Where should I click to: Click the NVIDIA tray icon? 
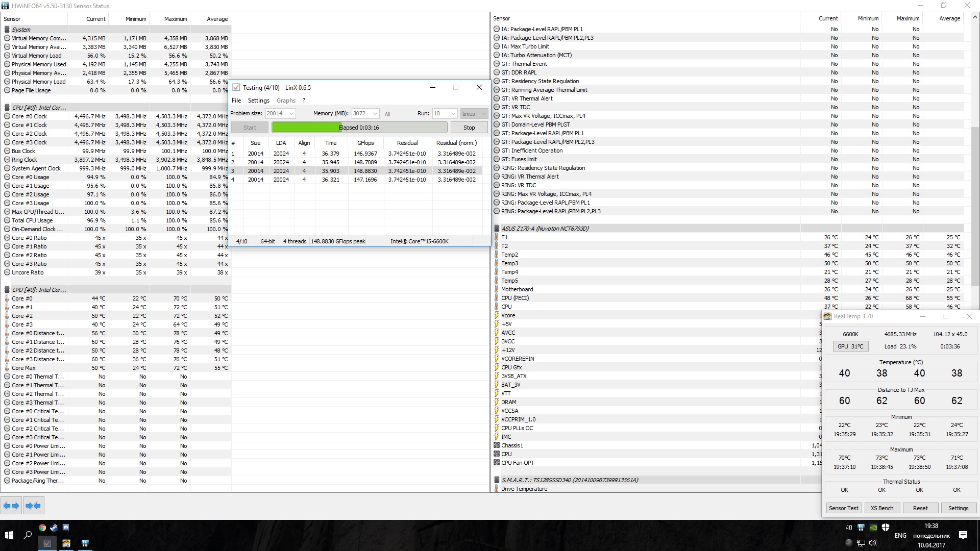[x=874, y=528]
